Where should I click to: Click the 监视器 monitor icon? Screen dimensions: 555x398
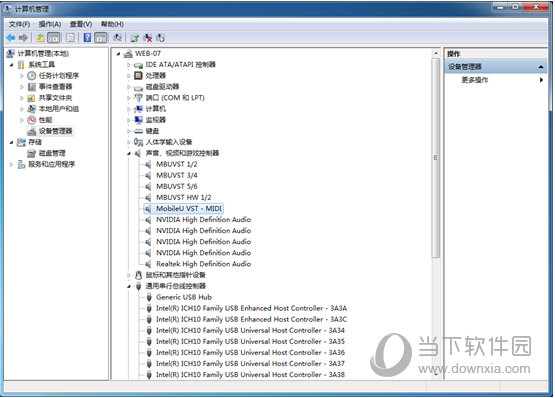click(x=138, y=120)
